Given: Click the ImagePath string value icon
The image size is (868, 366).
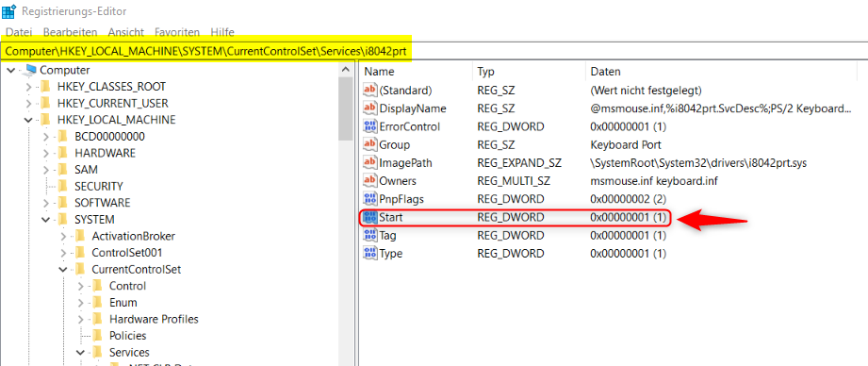Looking at the screenshot, I should point(369,163).
